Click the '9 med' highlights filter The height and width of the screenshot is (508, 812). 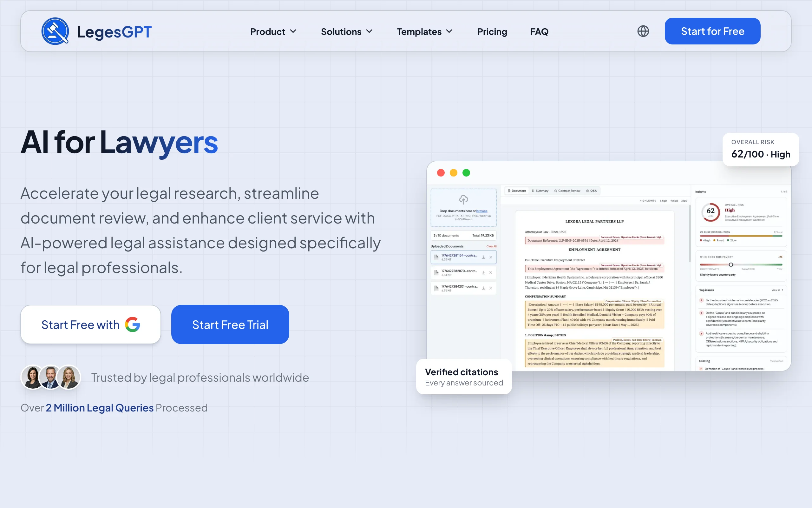click(x=674, y=201)
